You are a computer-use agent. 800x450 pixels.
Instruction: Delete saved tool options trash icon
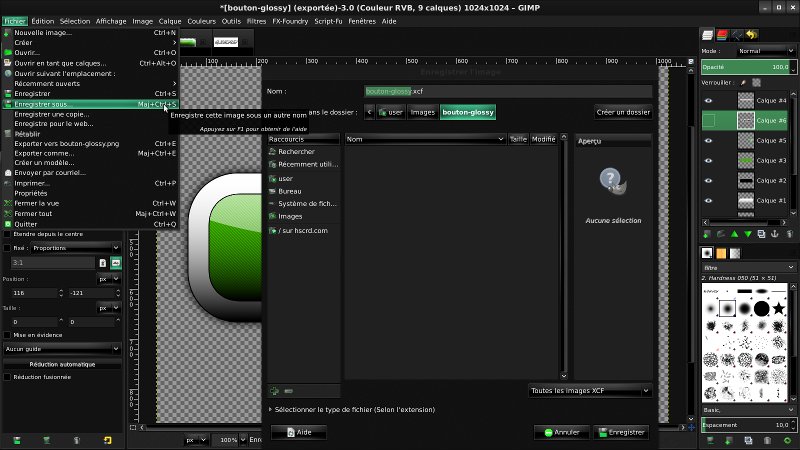[77, 440]
